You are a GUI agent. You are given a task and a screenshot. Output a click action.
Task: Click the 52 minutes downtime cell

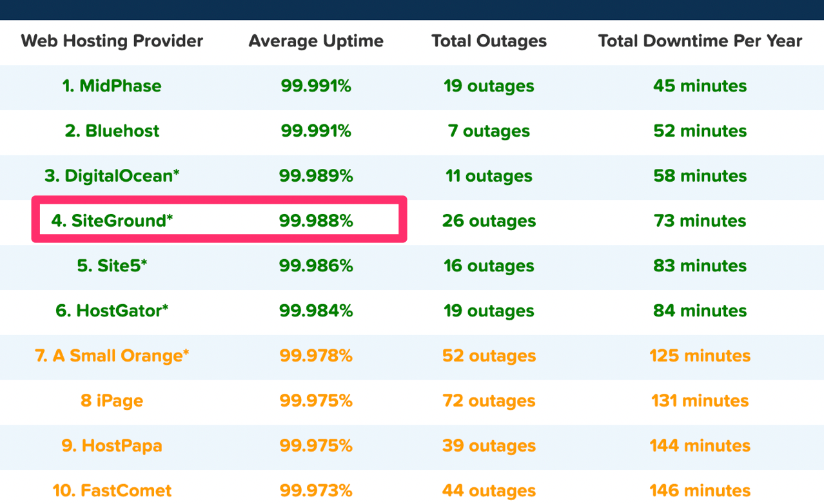click(700, 131)
